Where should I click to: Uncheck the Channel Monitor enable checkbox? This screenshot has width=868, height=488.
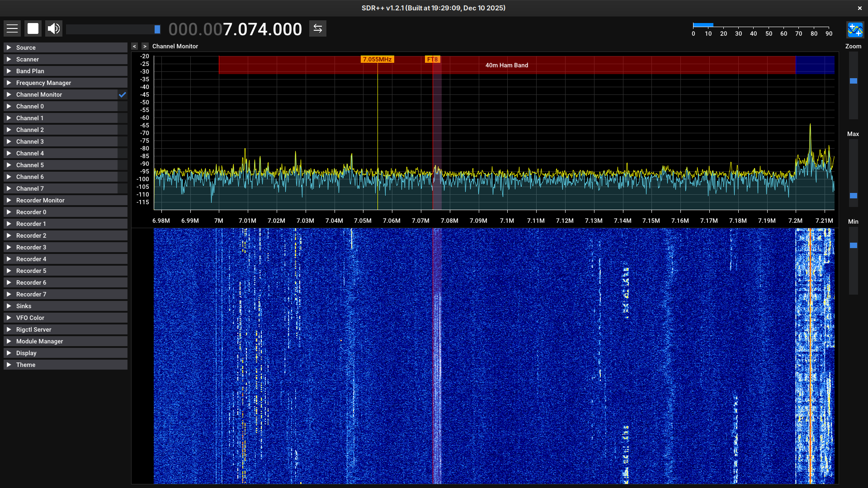(123, 94)
